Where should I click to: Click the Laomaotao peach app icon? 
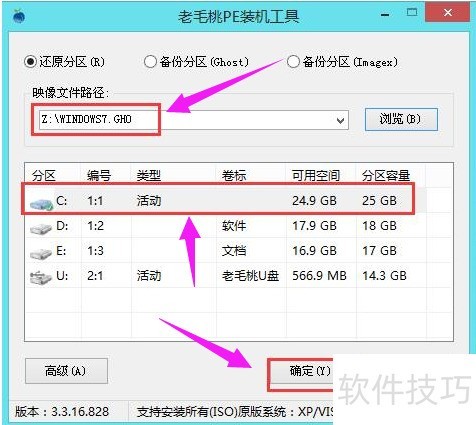pos(19,15)
